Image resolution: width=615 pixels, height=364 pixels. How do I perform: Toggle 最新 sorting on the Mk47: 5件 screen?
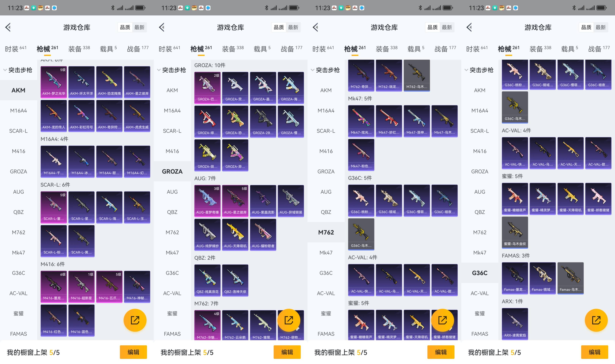(x=447, y=27)
